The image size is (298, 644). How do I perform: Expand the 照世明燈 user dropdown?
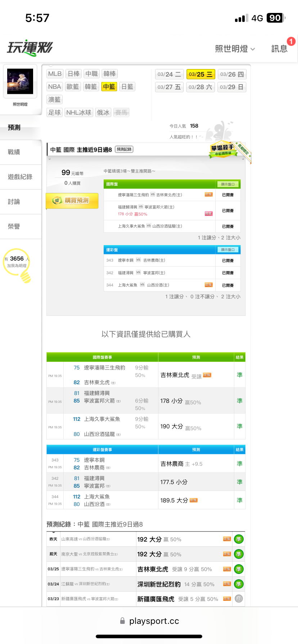[x=235, y=49]
